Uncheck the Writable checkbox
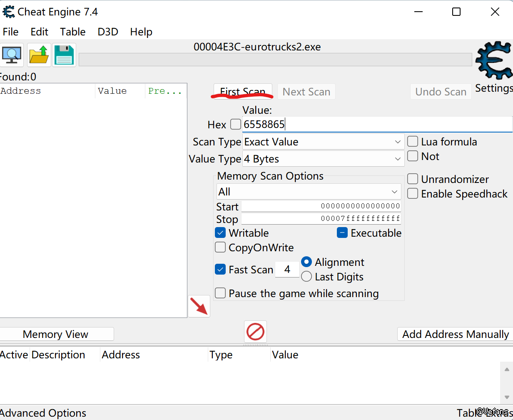 pos(220,233)
